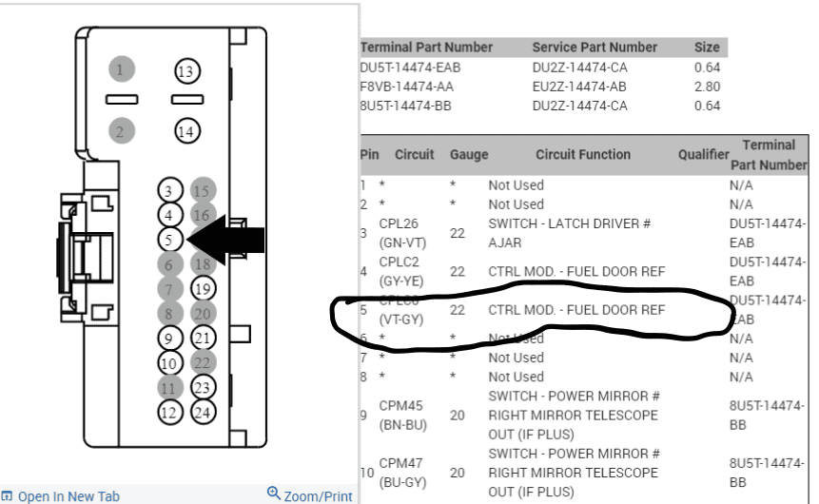Click the (VT-GY) circuit cell for pin 5
Viewport: 819px width, 504px height.
pos(401,320)
